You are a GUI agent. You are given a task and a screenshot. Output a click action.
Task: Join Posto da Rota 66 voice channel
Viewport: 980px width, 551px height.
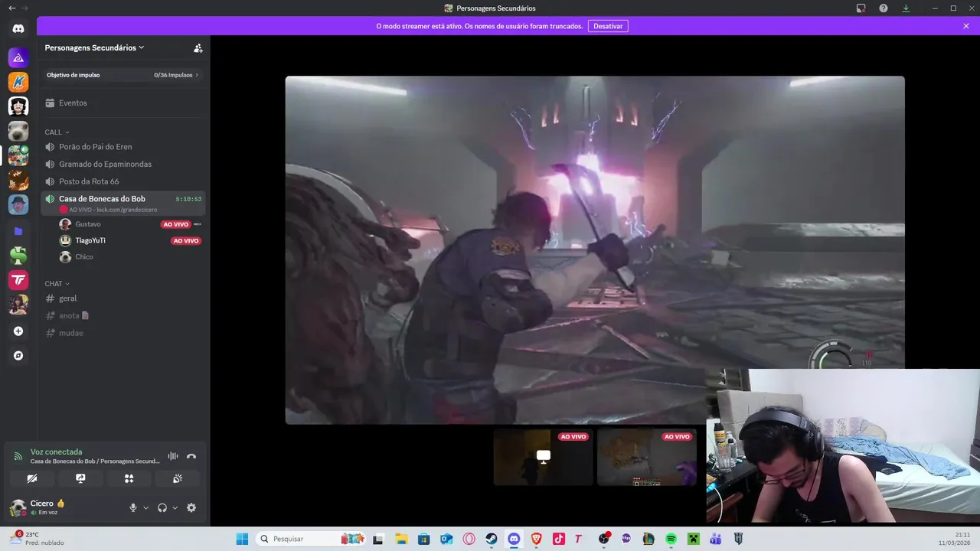[x=123, y=181]
